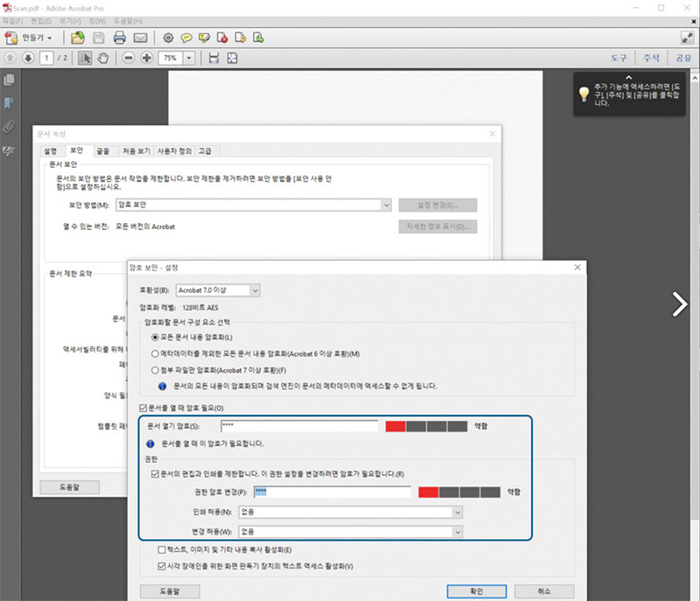This screenshot has width=700, height=601.
Task: Click the email envelope icon
Action: [140, 38]
